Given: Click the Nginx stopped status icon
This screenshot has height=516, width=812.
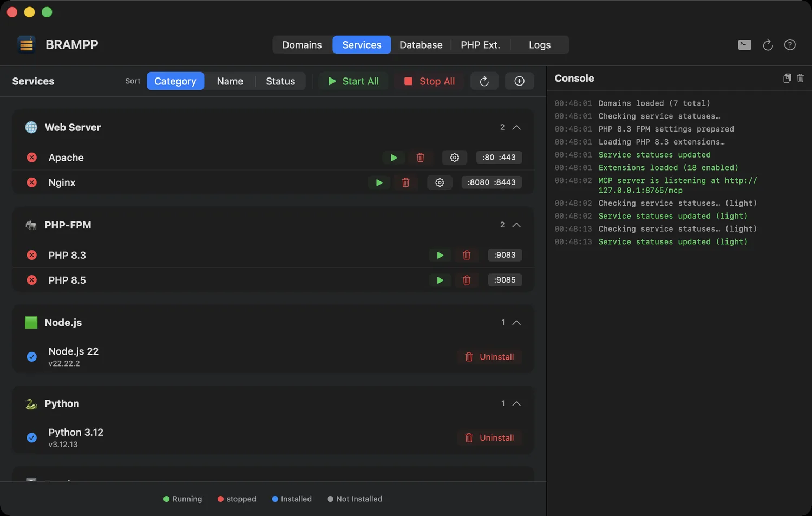Looking at the screenshot, I should tap(32, 182).
